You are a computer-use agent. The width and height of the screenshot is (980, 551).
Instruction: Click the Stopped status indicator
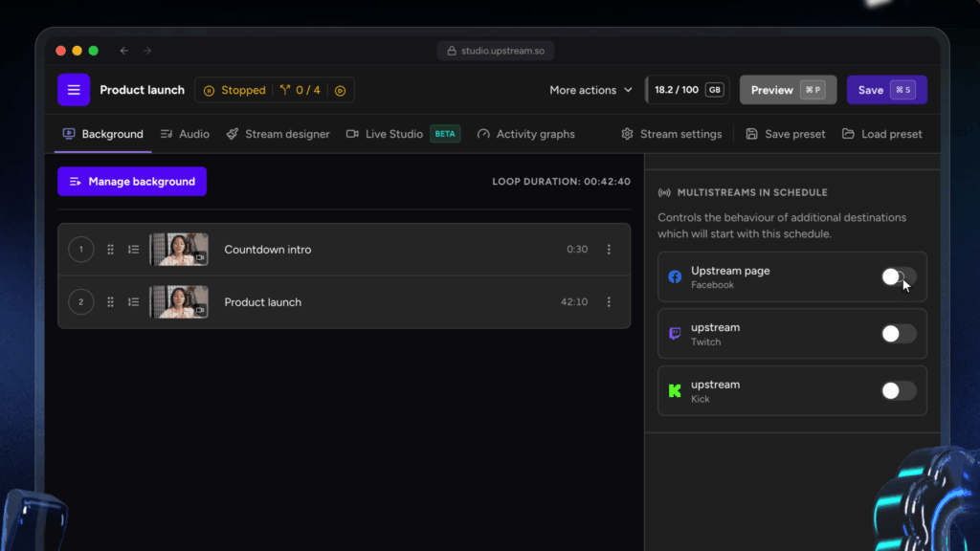[x=235, y=90]
